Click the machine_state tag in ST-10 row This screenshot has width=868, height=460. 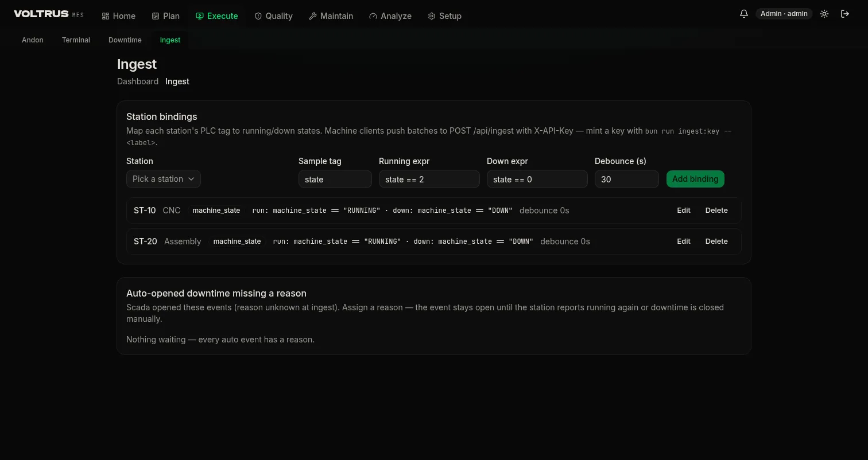point(216,210)
